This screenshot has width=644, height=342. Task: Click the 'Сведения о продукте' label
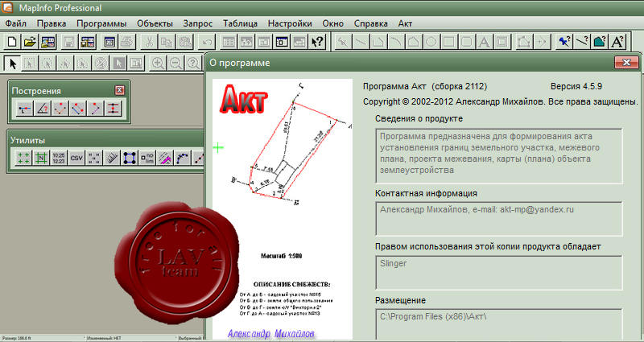click(x=419, y=118)
